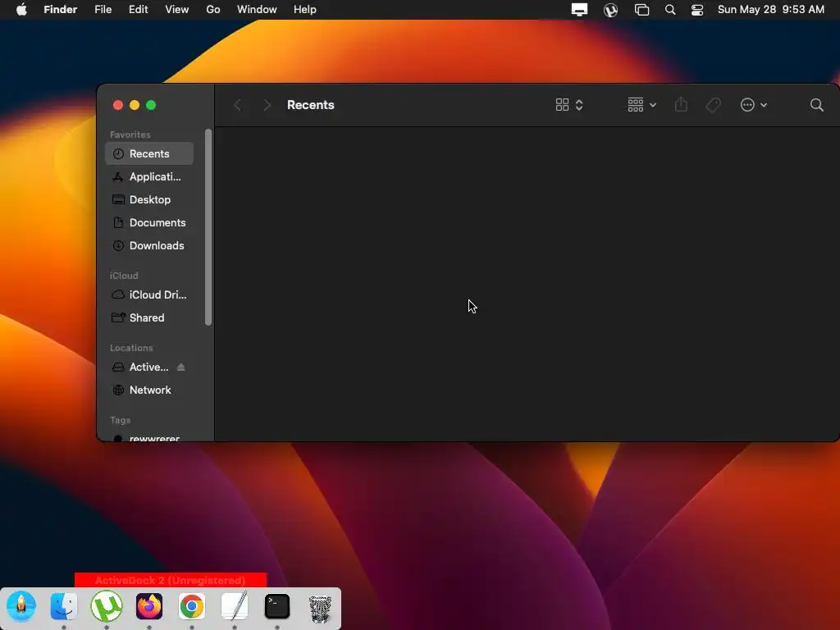Click the Share toolbar icon

point(681,104)
